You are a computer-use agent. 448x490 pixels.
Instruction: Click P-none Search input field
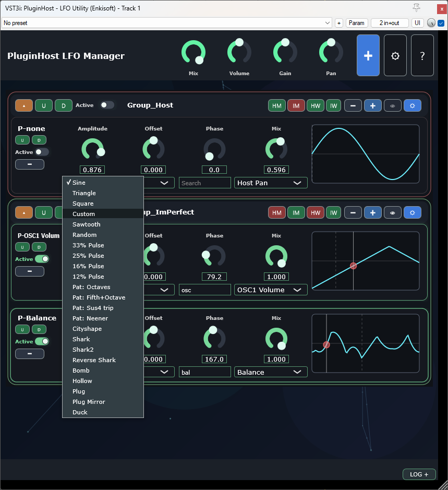tap(204, 183)
